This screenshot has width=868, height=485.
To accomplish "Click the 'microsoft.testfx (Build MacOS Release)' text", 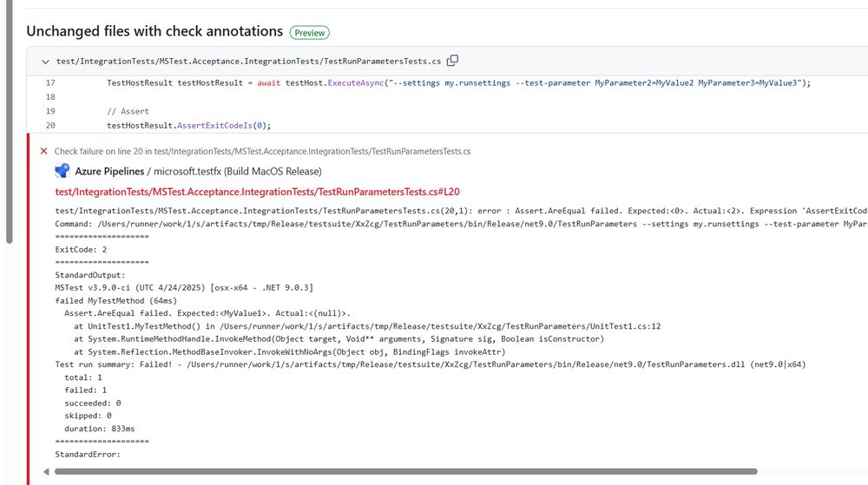I will click(x=238, y=172).
